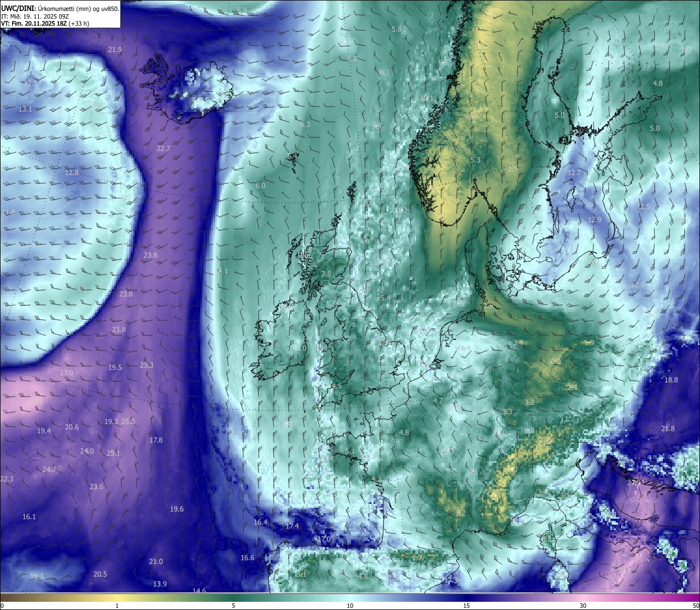This screenshot has width=700, height=610.
Task: Click the 17.8 value on the map
Action: coord(156,440)
